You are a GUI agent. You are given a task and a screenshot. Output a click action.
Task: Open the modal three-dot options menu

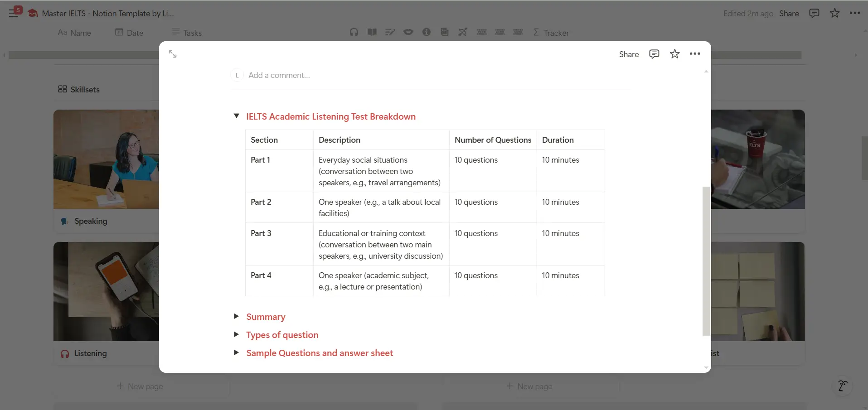click(694, 54)
